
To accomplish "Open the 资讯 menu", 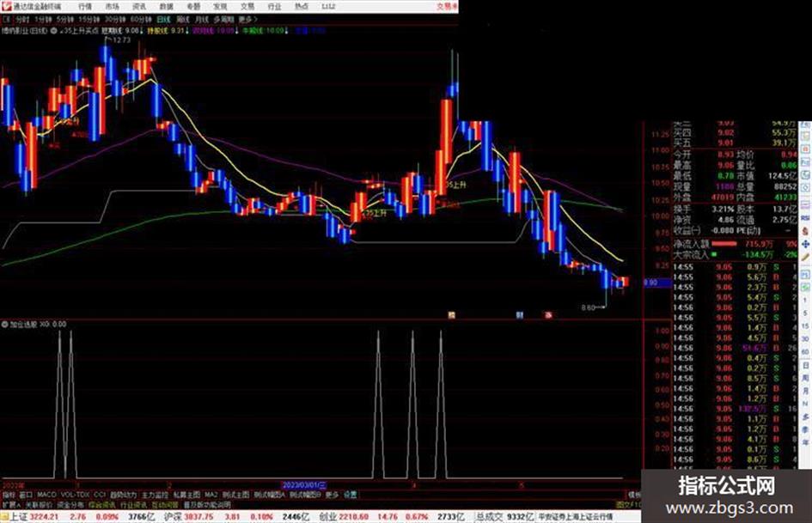I will click(139, 7).
